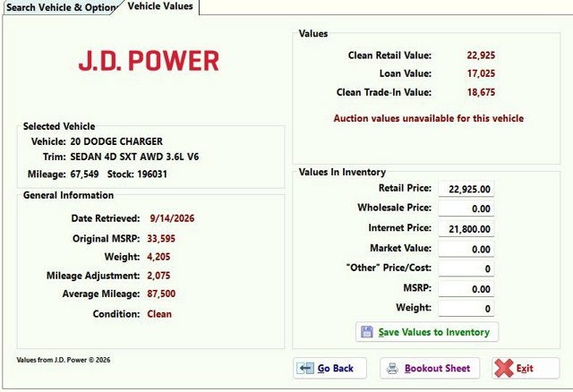
Task: Select Clean Trade-In Value 18,675
Action: point(481,92)
